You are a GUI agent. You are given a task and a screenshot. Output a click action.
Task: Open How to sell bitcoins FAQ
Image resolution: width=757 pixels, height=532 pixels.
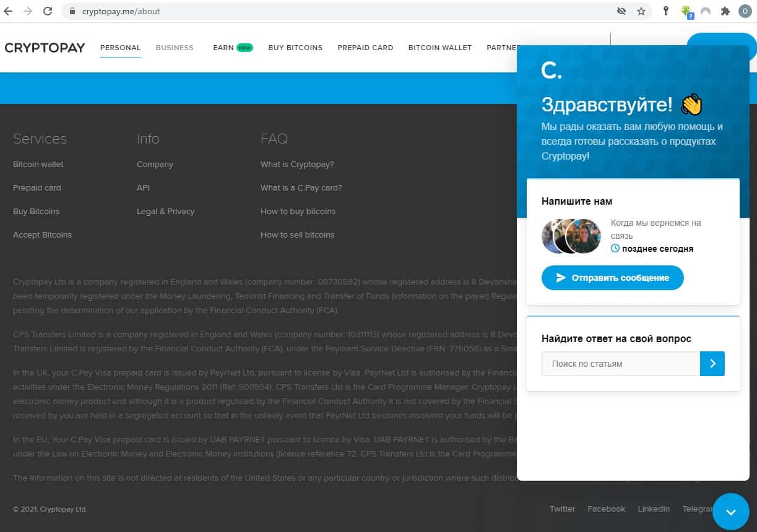click(298, 235)
